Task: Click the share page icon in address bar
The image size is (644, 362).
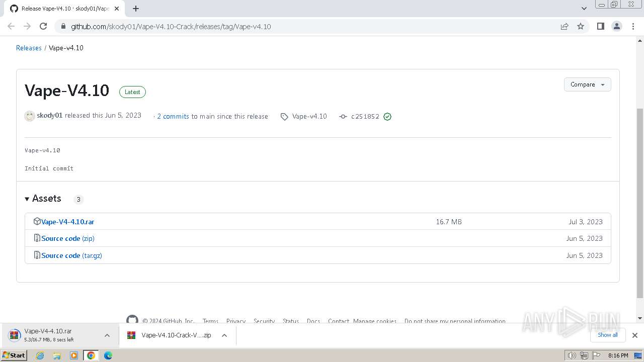Action: click(x=565, y=26)
